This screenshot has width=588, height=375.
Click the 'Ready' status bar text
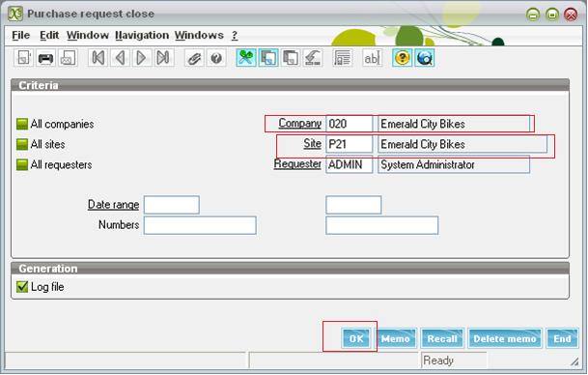[x=438, y=361]
